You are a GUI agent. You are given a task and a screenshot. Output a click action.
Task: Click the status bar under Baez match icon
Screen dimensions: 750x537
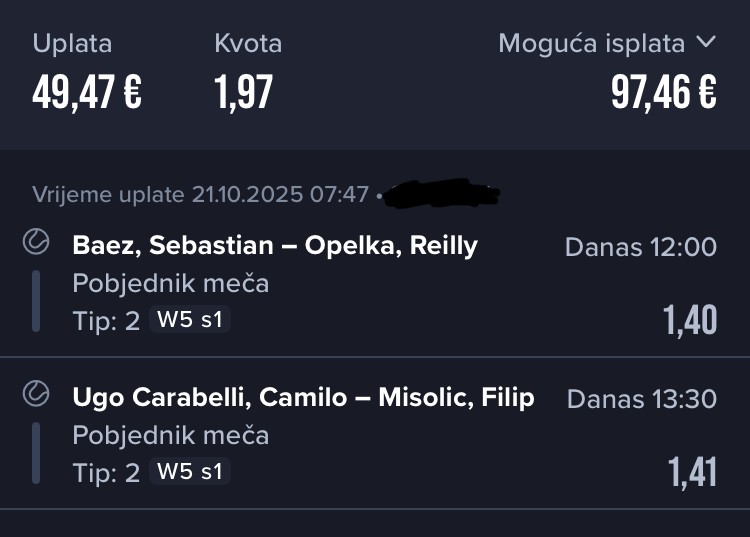35,299
